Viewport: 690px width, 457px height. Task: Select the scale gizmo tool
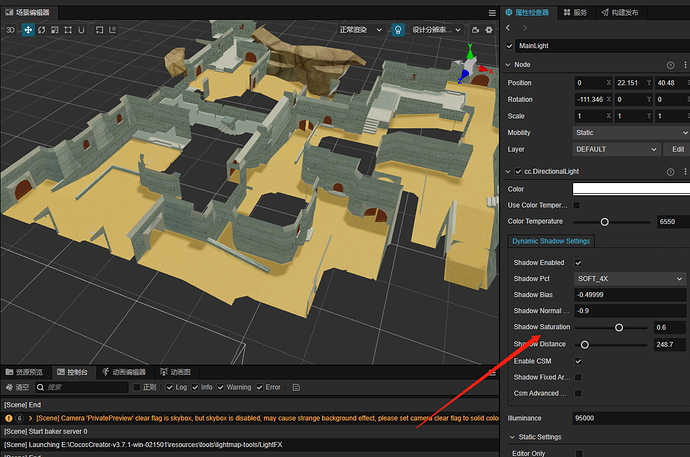point(57,30)
